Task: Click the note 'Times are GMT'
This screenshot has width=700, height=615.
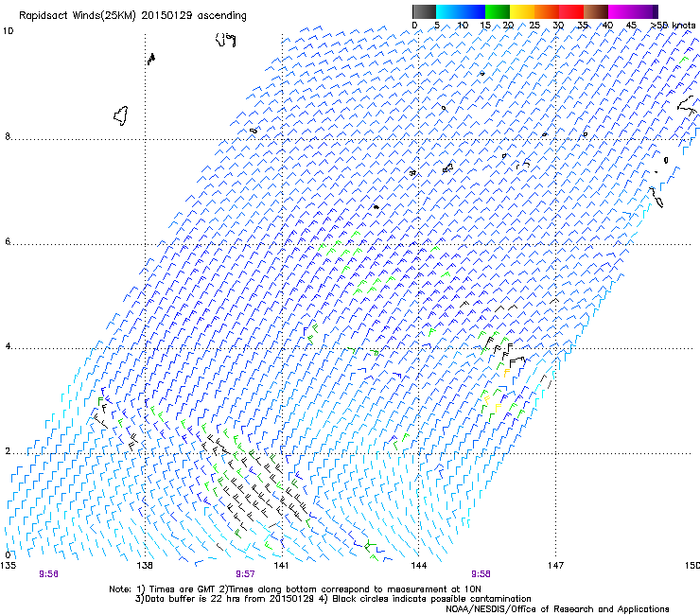Action: (183, 589)
